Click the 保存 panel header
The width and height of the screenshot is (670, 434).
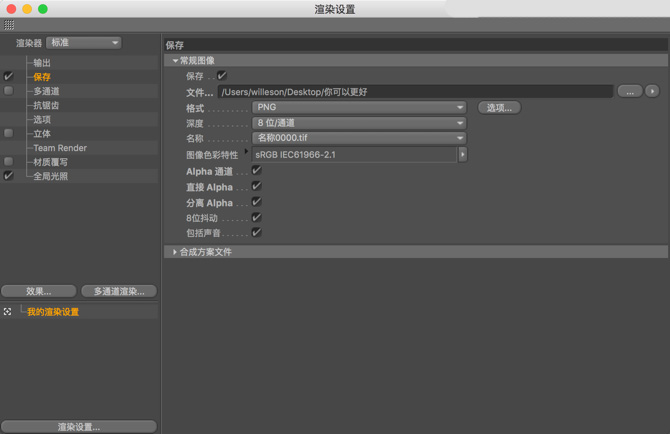(x=416, y=45)
